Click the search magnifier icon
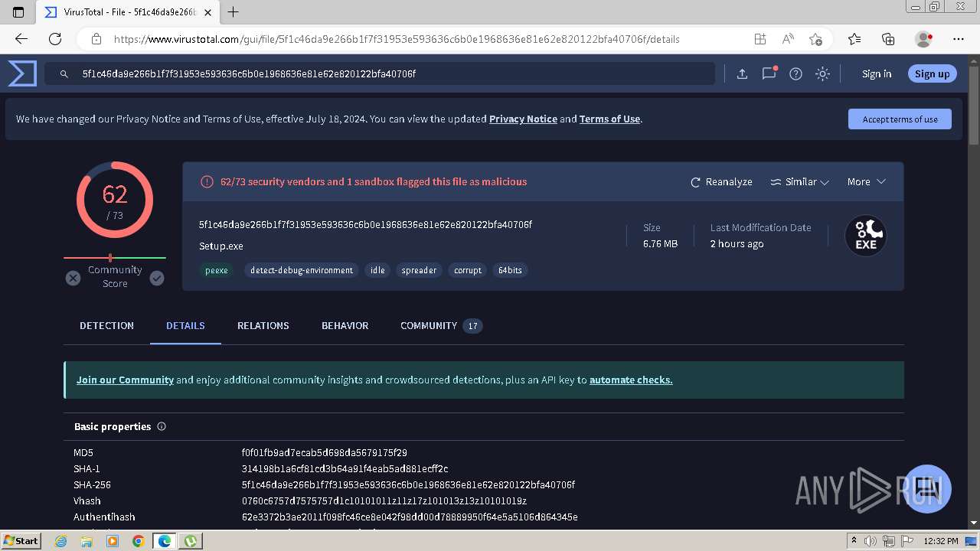 (x=64, y=74)
